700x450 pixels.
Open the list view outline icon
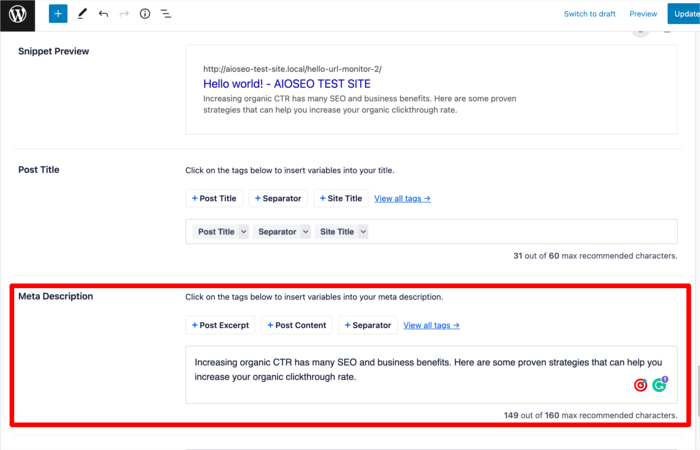click(166, 14)
